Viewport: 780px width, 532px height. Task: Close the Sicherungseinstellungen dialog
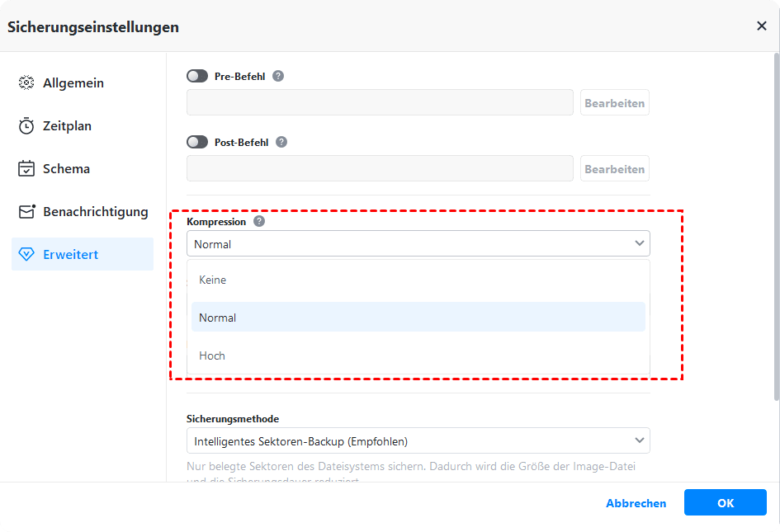(x=761, y=26)
